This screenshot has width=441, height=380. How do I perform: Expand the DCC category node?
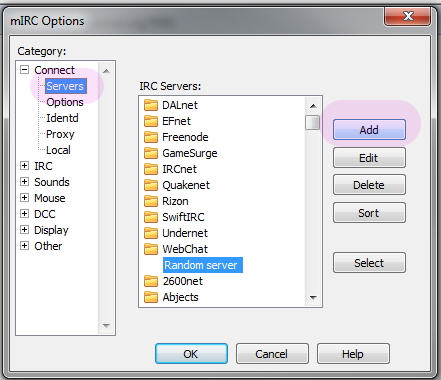[x=24, y=214]
